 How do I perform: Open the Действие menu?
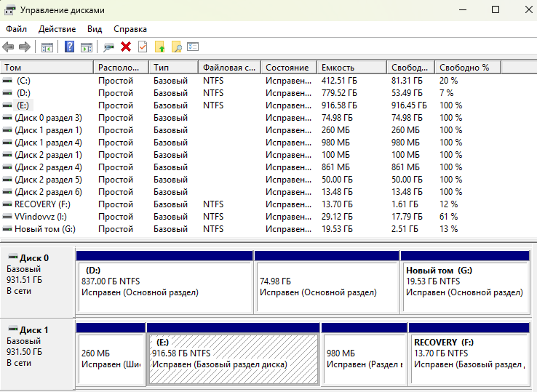[57, 29]
